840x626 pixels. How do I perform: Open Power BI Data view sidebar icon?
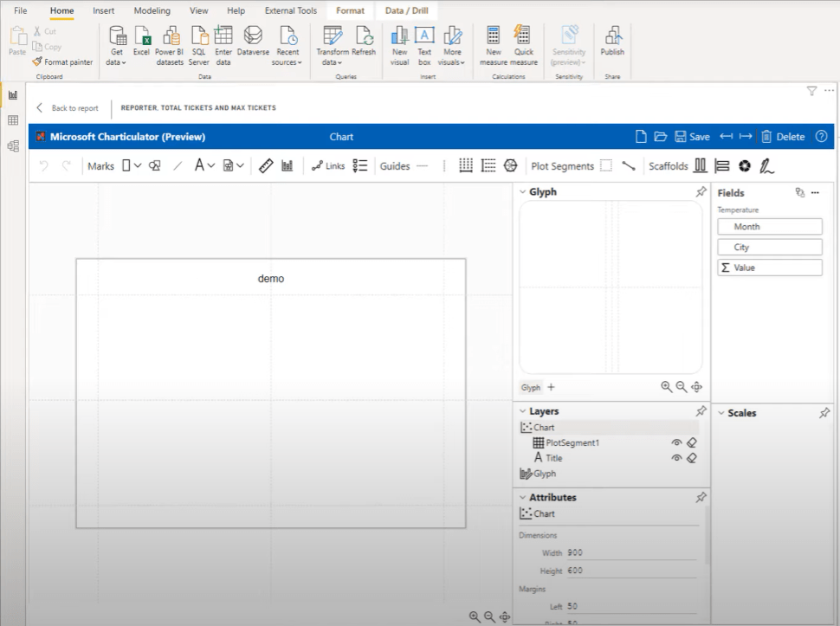pyautogui.click(x=13, y=120)
